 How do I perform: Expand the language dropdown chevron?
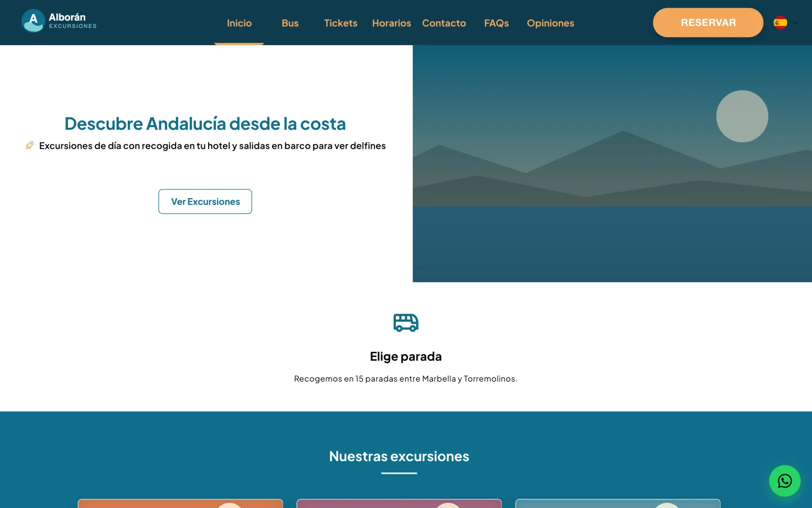(795, 23)
